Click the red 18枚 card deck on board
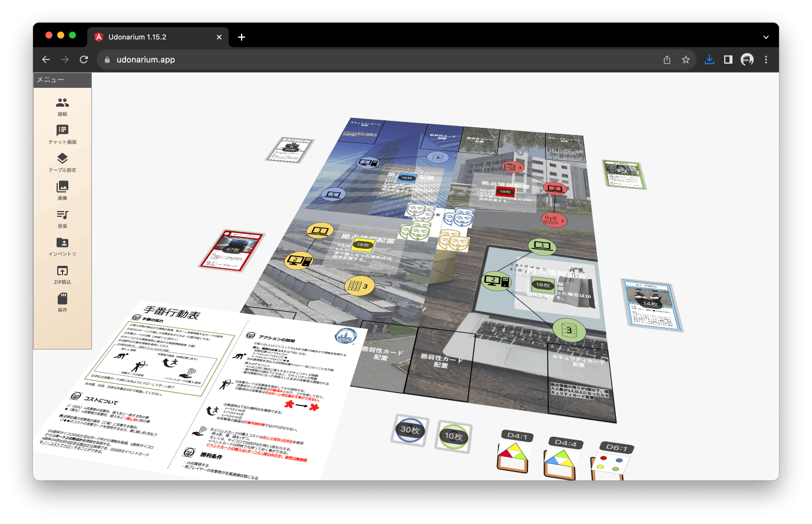The image size is (812, 524). pos(505,192)
